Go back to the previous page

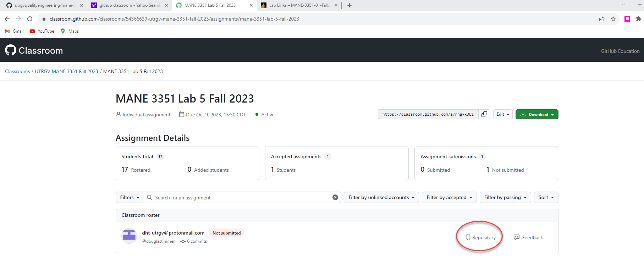click(7, 19)
